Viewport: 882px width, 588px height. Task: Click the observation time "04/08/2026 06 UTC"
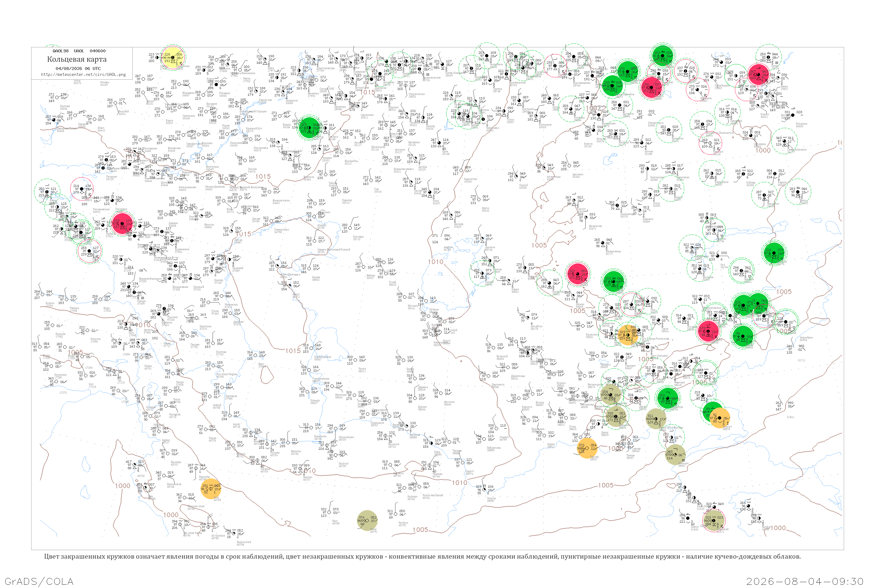(78, 69)
